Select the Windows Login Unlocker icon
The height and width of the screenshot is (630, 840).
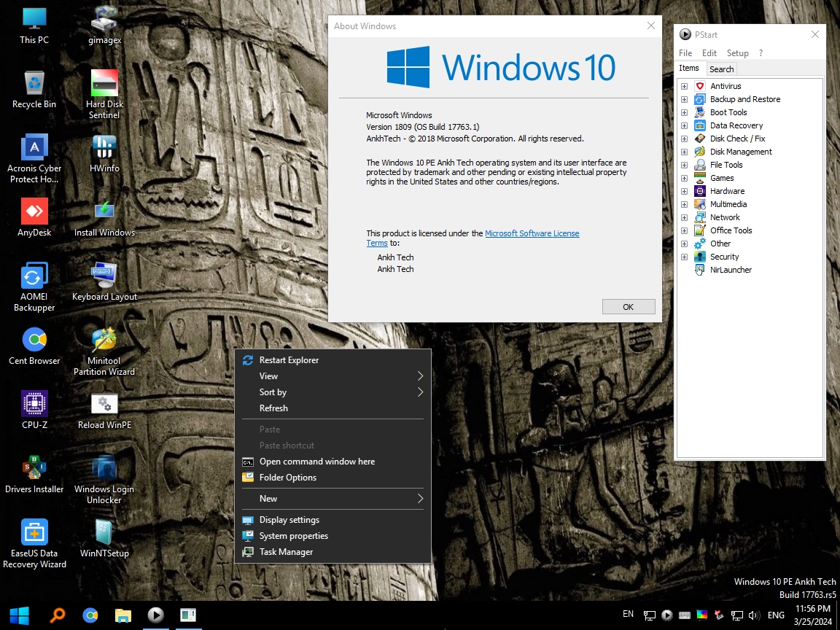tap(104, 480)
